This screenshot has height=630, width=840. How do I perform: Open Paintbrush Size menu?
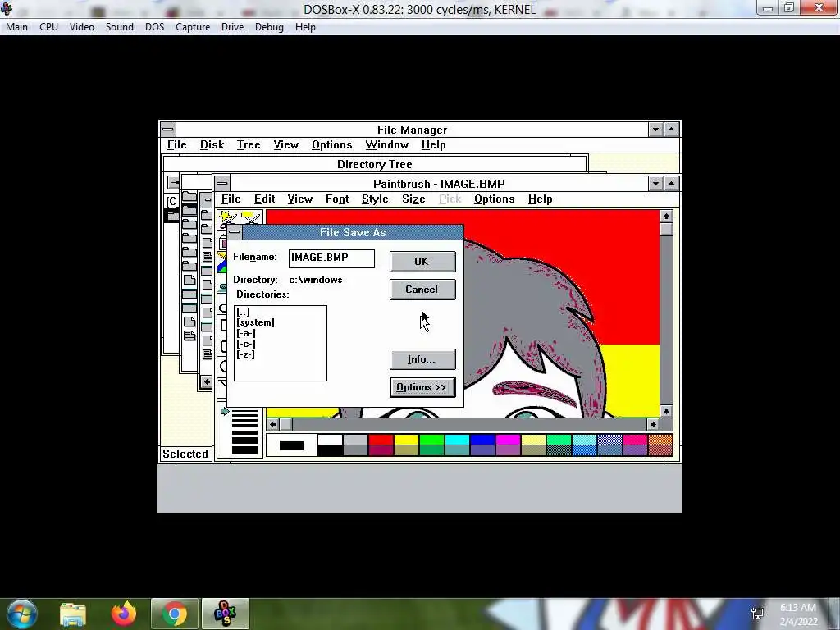point(413,199)
